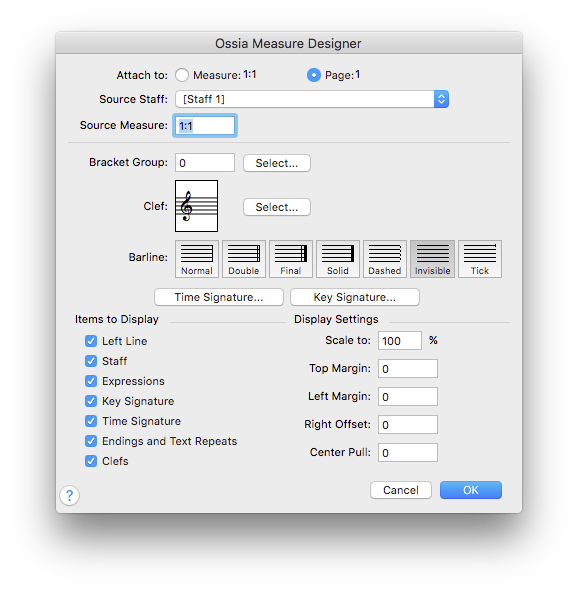Viewport: 578px width, 593px height.
Task: Uncheck the Left Line checkbox
Action: click(91, 341)
